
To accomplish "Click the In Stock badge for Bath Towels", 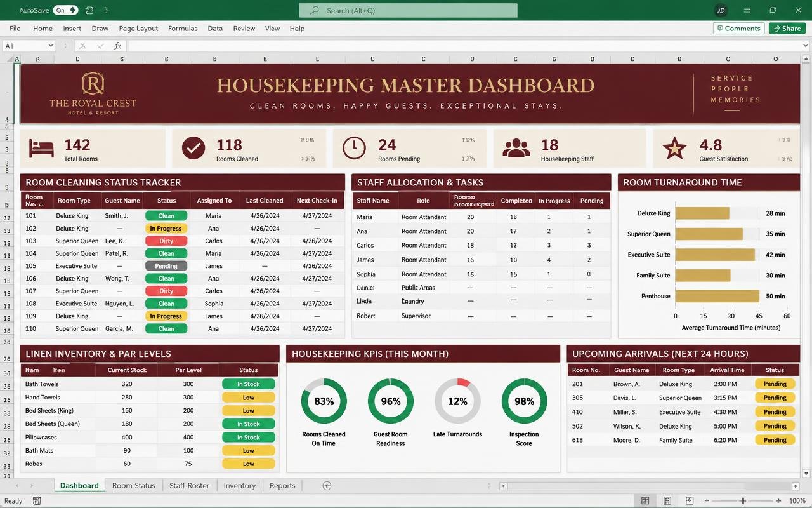I will (248, 384).
